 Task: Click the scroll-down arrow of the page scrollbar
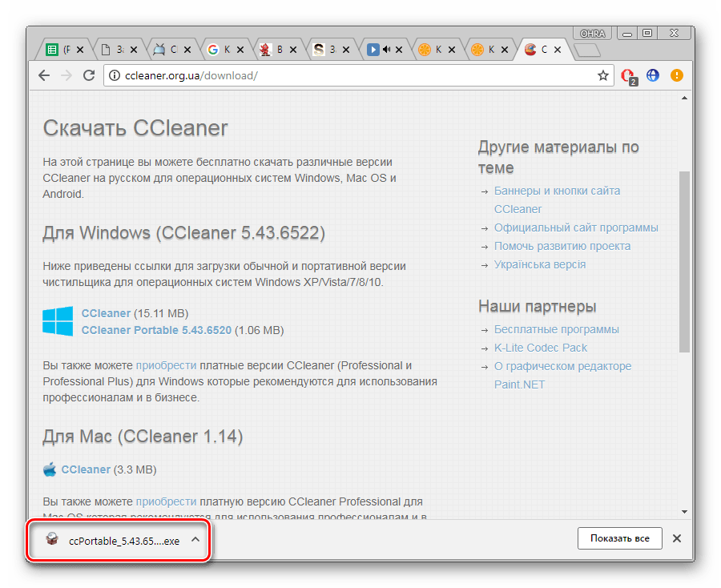pyautogui.click(x=684, y=511)
